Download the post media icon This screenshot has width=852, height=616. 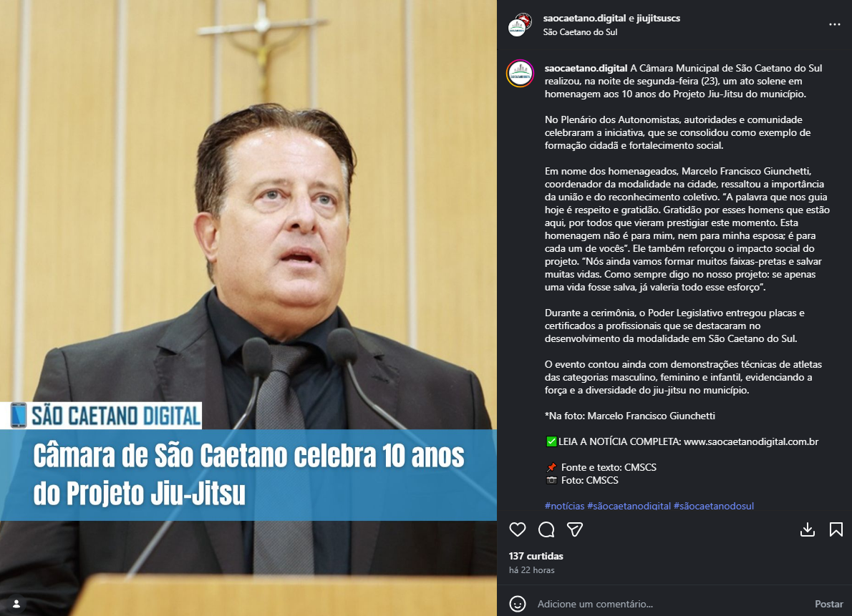808,529
